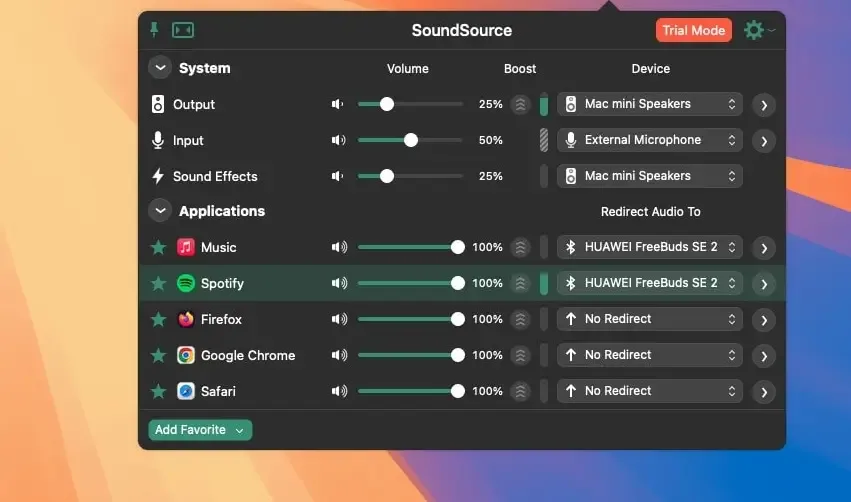Viewport: 851px width, 502px height.
Task: Open Firefox No Redirect dropdown
Action: pos(650,319)
